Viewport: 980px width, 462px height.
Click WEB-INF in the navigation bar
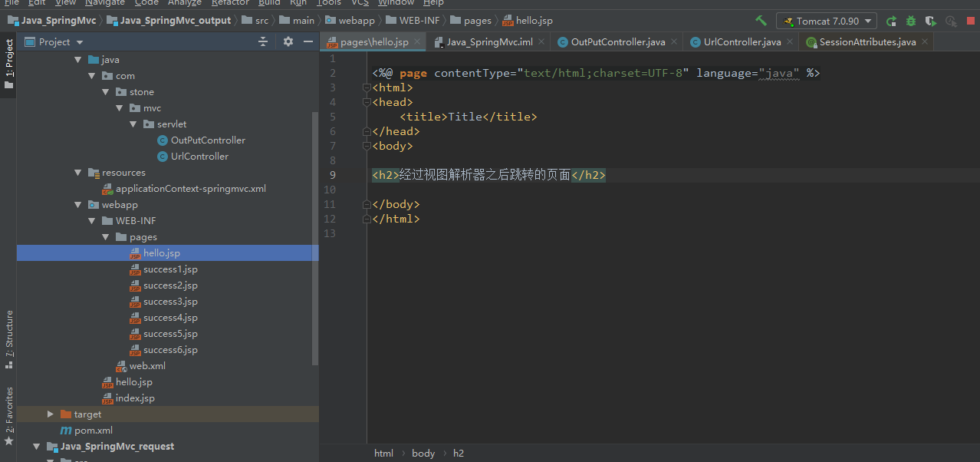coord(413,21)
